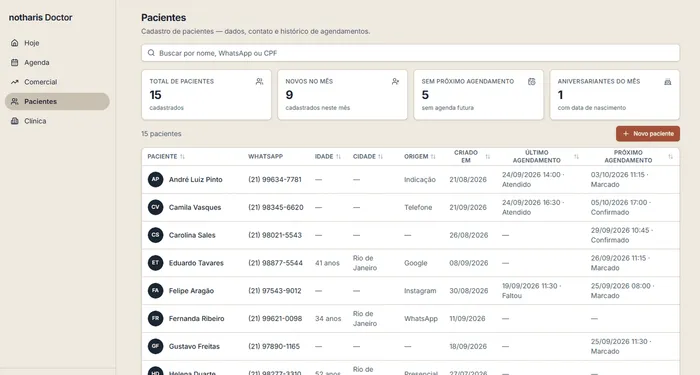Focus the Buscar por nome search field
Viewport: 700px width, 375px height.
click(x=410, y=53)
